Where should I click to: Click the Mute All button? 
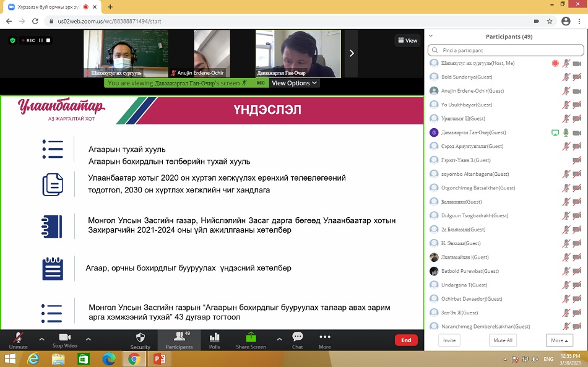pos(502,340)
